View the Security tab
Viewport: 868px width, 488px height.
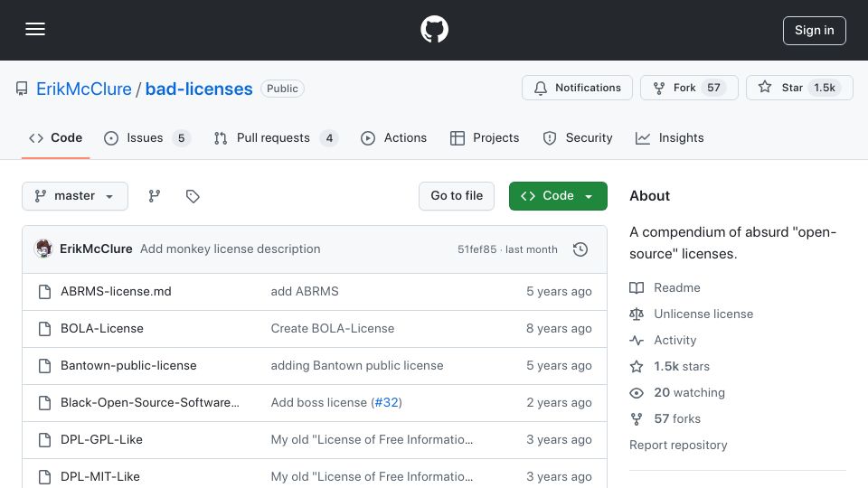pyautogui.click(x=578, y=137)
